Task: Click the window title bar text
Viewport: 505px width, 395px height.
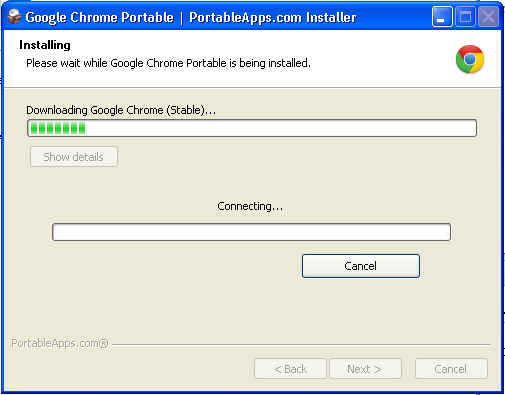Action: pos(191,17)
